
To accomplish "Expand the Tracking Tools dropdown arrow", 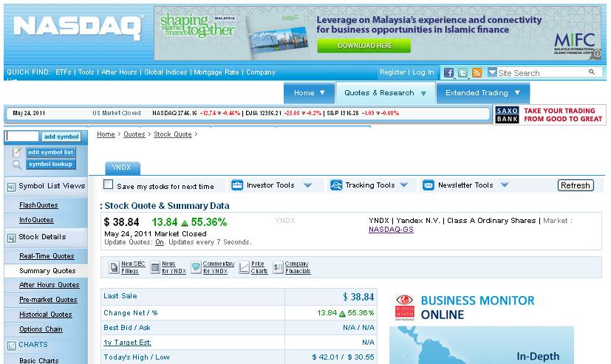I will (x=403, y=185).
